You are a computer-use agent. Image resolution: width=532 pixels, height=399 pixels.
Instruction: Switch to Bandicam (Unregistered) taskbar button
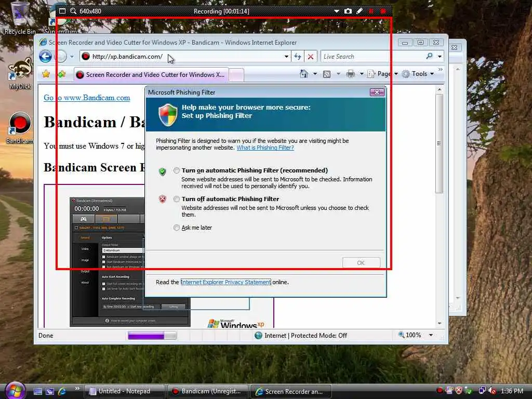point(208,391)
